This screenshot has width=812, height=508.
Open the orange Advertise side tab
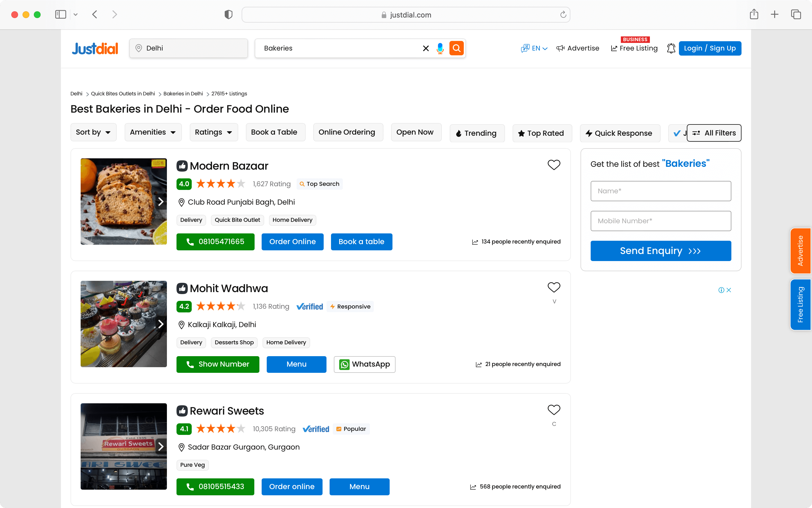[801, 251]
